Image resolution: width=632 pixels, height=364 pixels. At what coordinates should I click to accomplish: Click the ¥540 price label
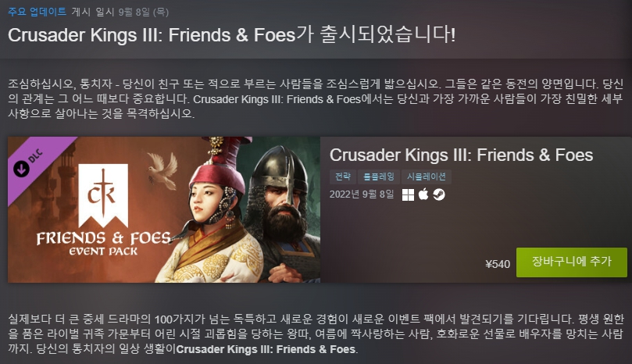(x=498, y=264)
